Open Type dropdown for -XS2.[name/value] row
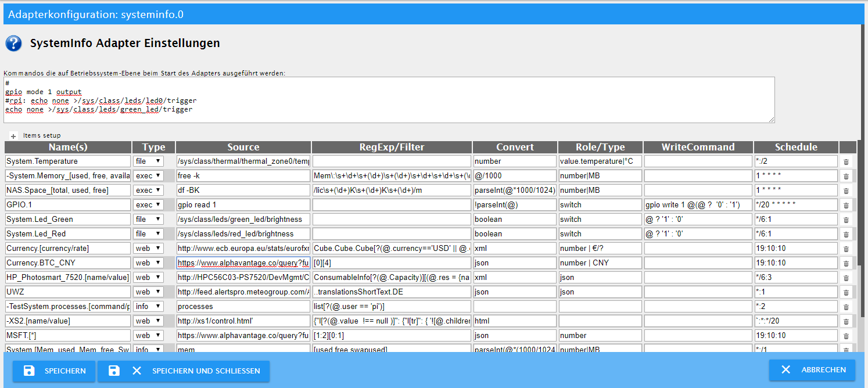Viewport: 868px width, 388px height. [x=149, y=321]
